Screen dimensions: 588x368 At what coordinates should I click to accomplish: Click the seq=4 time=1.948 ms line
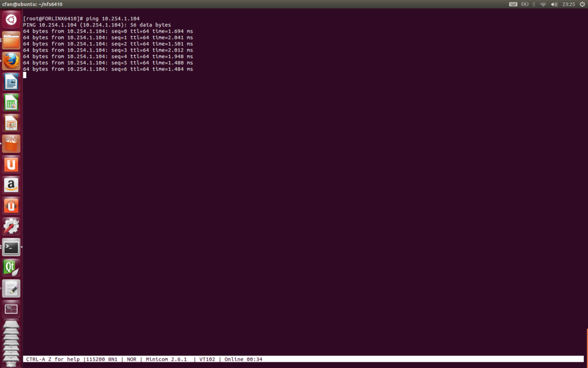(x=108, y=56)
